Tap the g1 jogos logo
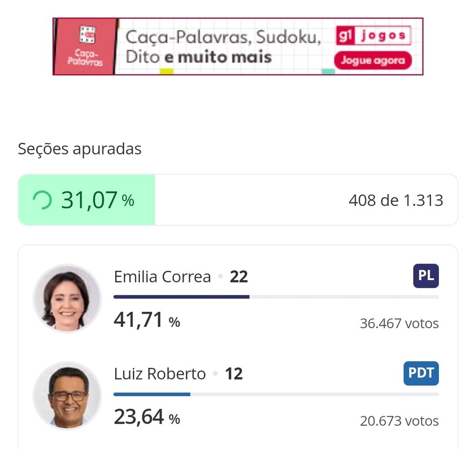476x449 pixels. click(x=373, y=36)
